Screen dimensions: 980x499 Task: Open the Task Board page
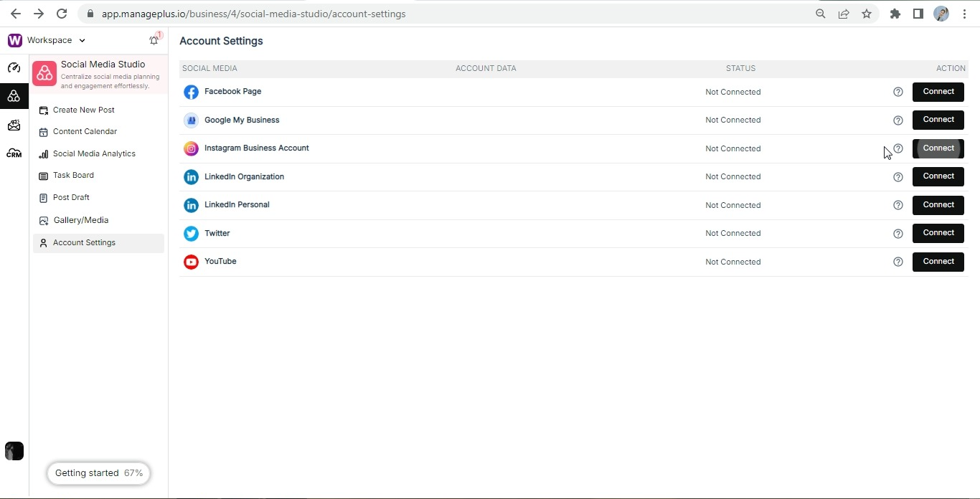click(x=98, y=175)
